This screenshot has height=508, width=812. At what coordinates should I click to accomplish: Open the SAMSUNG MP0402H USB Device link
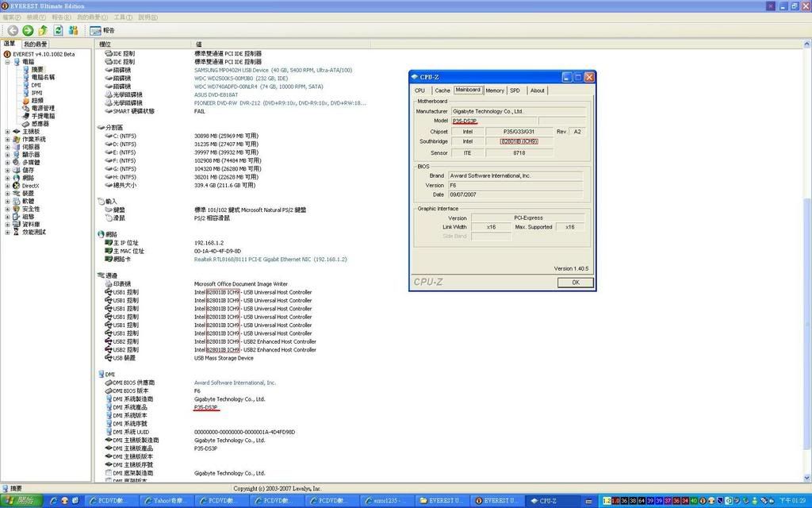click(x=273, y=70)
